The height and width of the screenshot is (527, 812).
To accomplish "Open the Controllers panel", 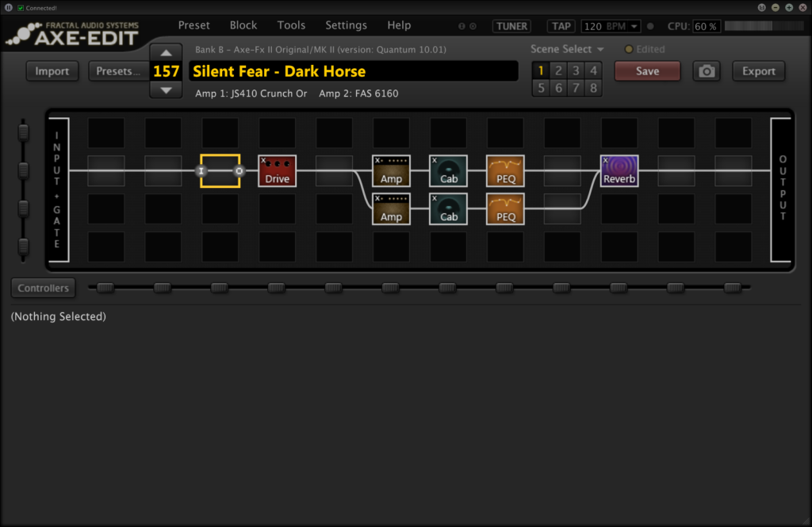I will coord(43,288).
